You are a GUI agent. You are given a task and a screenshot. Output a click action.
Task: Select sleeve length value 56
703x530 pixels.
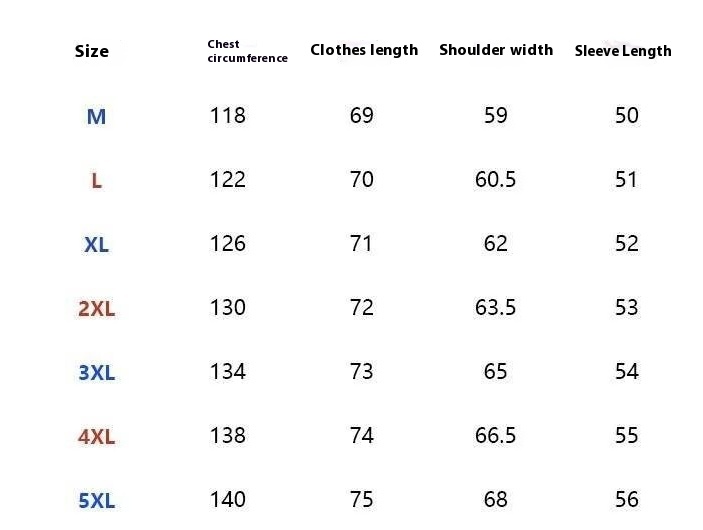[x=627, y=499]
